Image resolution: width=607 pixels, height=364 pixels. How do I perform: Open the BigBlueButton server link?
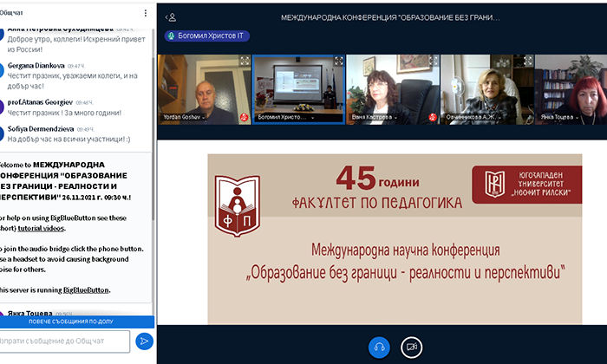[86, 290]
